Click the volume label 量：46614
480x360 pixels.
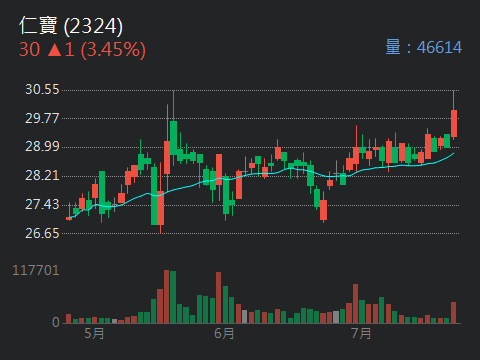pos(424,47)
